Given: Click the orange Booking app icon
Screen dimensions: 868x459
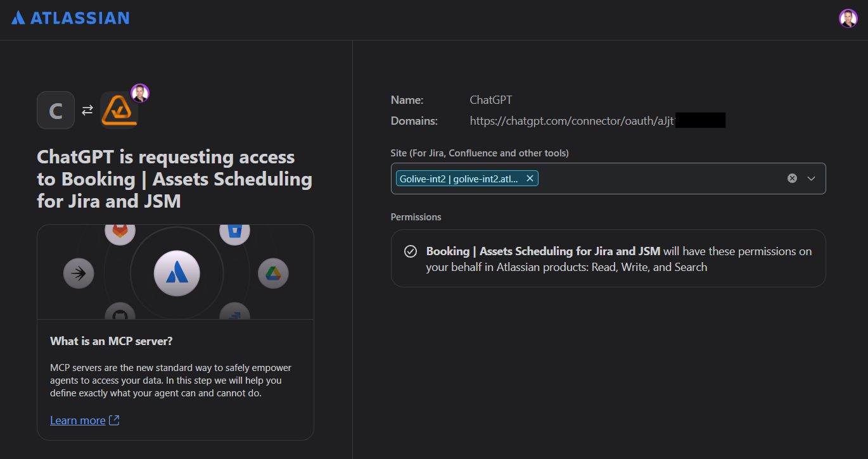Looking at the screenshot, I should tap(119, 110).
